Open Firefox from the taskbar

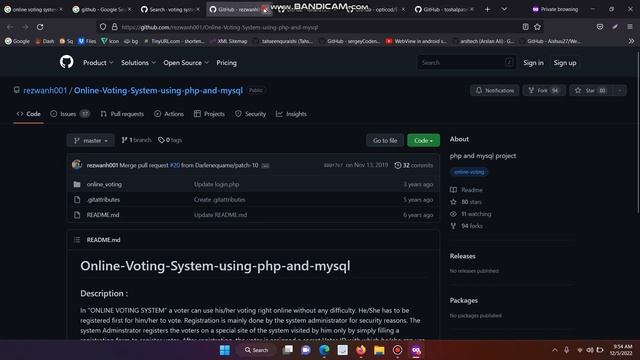[361, 350]
